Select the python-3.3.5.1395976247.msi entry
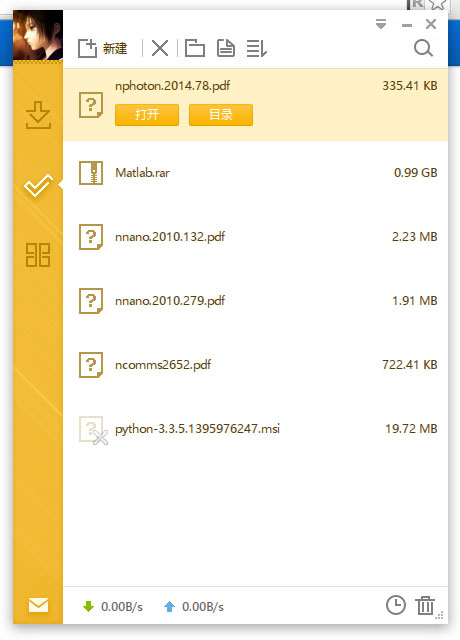Viewport: 460px width, 640px height. click(256, 429)
